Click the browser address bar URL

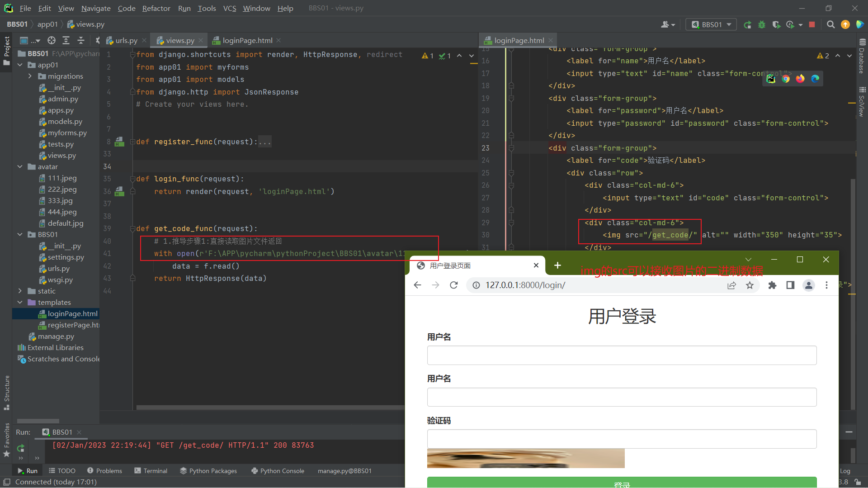coord(525,285)
